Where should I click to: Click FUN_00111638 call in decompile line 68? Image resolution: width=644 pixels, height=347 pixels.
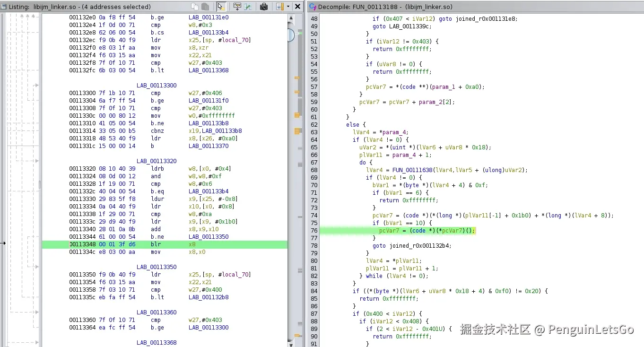[x=412, y=170]
